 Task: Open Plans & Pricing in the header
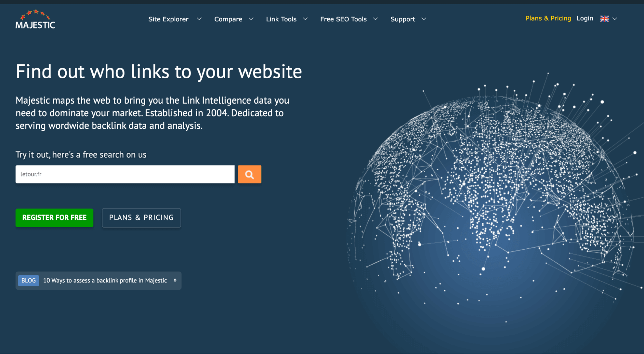(548, 18)
